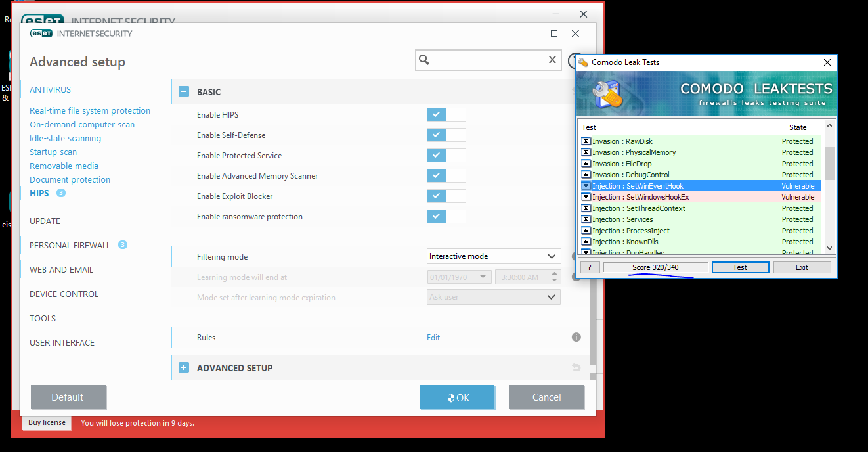Select the USER INTERFACE category
The image size is (868, 452).
coord(62,342)
